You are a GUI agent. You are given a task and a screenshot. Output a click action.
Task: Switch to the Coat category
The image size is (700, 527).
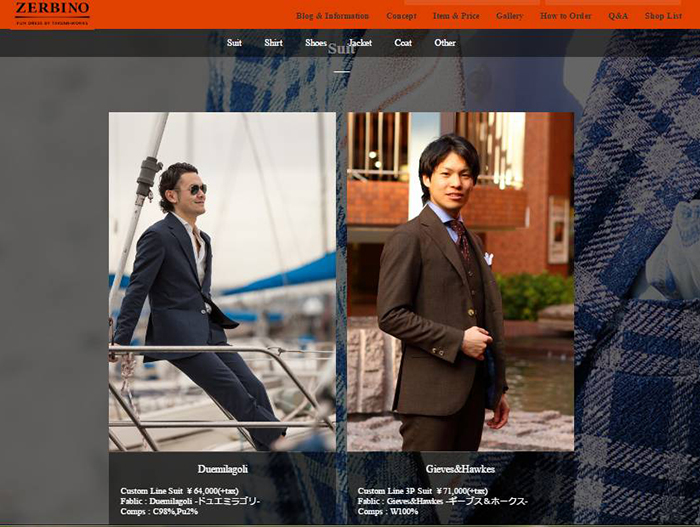[x=403, y=43]
